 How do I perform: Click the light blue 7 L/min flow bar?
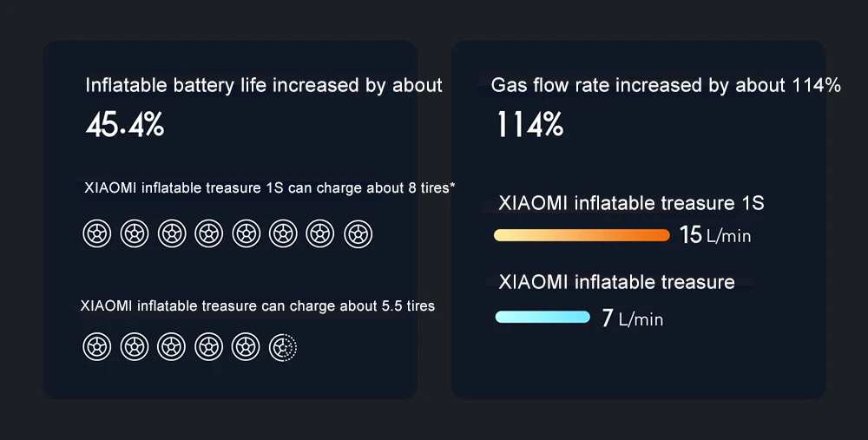542,317
